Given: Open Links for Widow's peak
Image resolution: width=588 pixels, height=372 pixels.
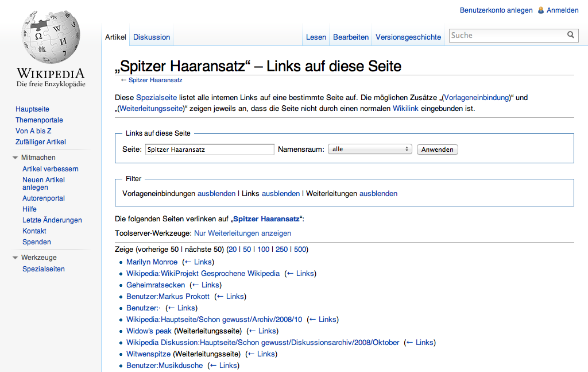Looking at the screenshot, I should (262, 331).
